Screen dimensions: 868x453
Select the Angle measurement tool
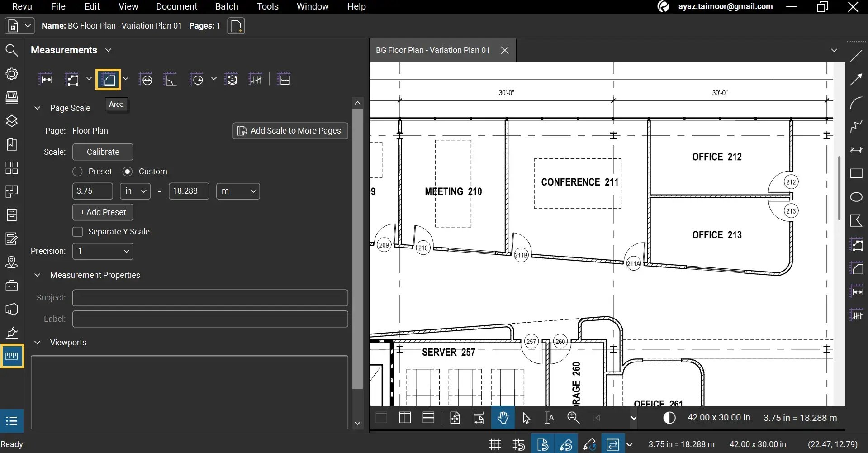point(170,80)
